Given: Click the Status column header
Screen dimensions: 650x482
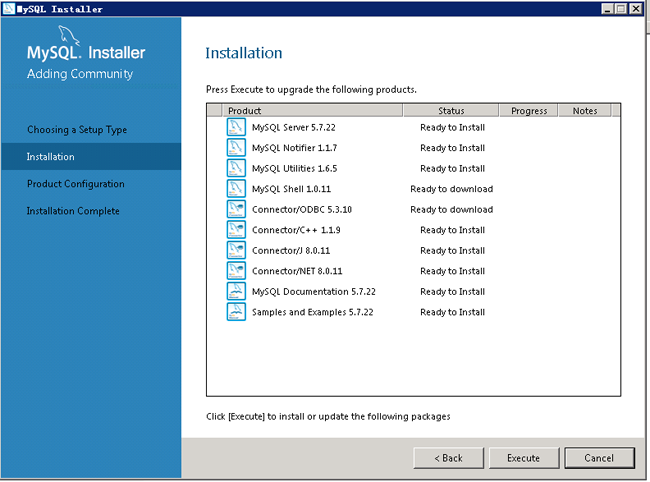Looking at the screenshot, I should (x=451, y=111).
